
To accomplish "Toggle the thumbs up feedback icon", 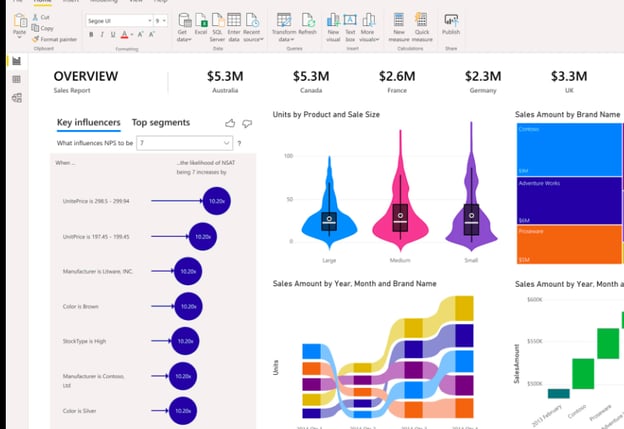I will (x=230, y=123).
